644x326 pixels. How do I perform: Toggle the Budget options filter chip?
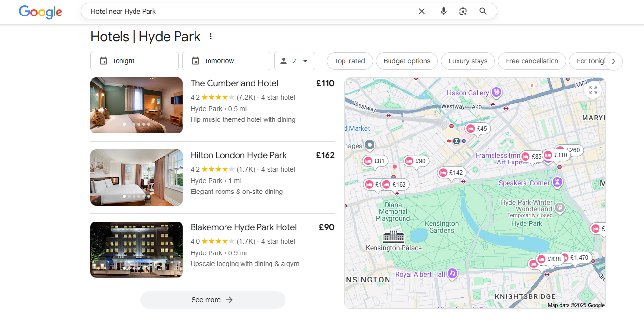(x=406, y=61)
